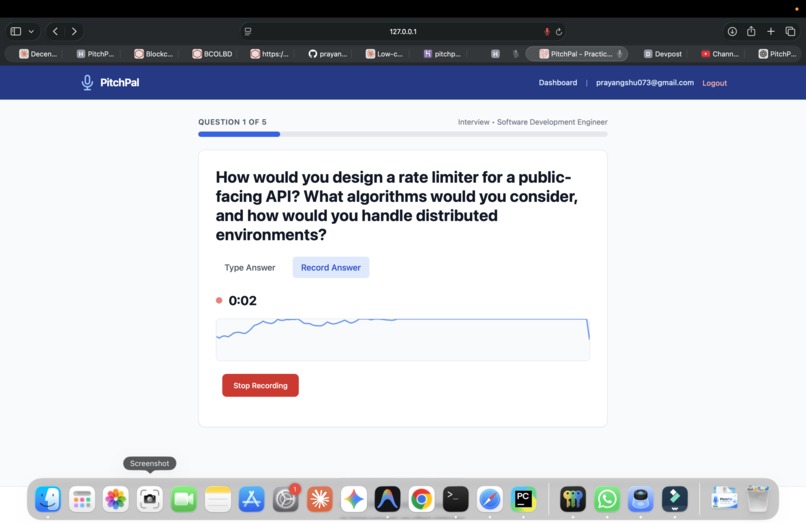Open Photos from the dock
The height and width of the screenshot is (523, 806).
116,499
